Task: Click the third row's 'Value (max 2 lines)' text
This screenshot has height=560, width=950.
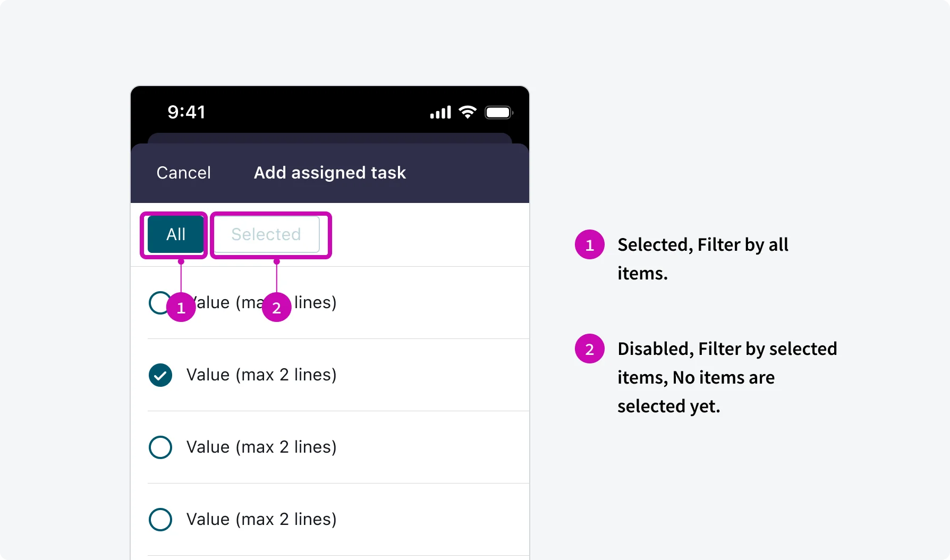Action: pyautogui.click(x=261, y=447)
